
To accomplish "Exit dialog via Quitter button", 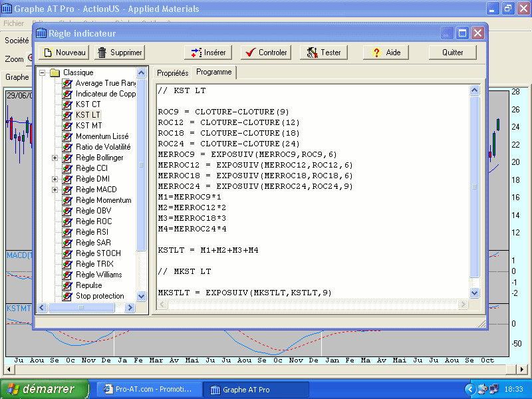I will pos(453,53).
